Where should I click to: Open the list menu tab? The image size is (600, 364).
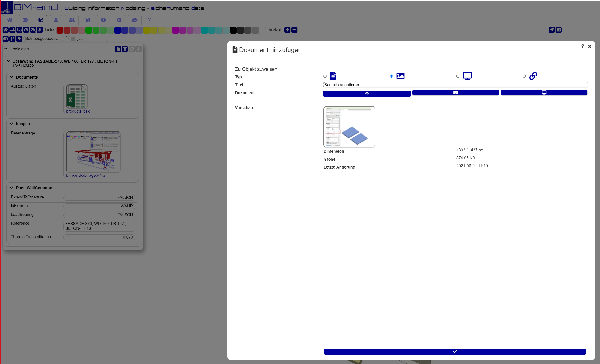click(25, 20)
